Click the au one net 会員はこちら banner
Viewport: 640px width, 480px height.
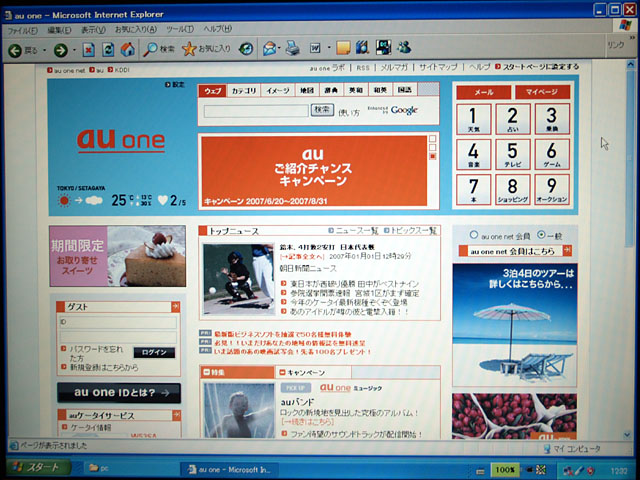pos(515,251)
